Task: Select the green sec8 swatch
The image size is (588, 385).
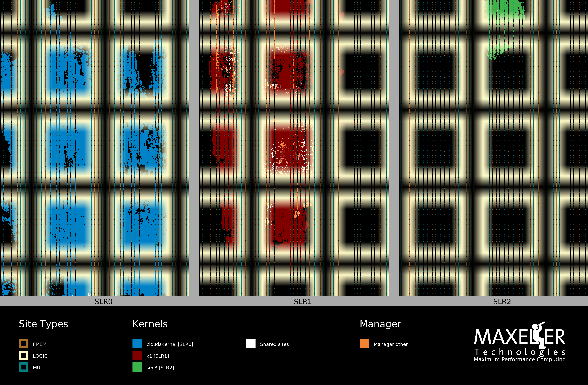Action: click(x=137, y=367)
